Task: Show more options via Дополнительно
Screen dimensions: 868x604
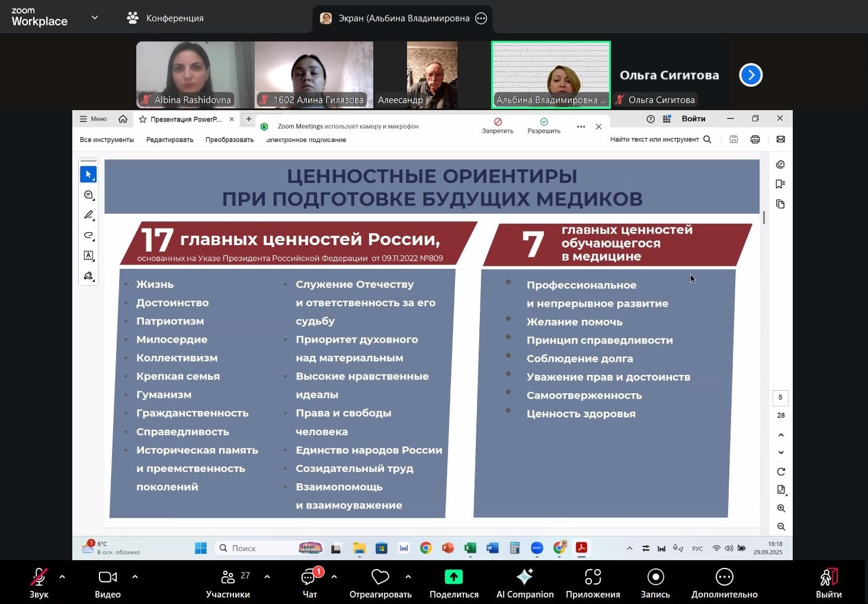Action: (x=724, y=583)
